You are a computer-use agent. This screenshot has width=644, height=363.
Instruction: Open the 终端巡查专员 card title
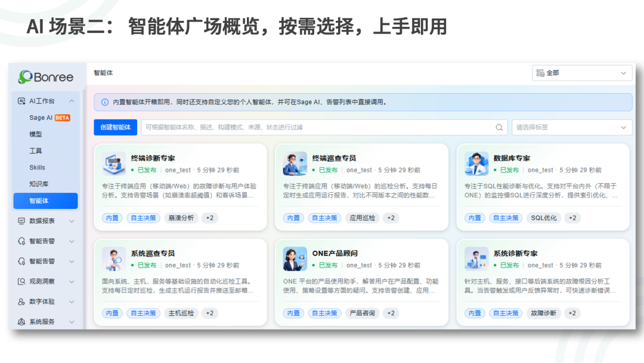[334, 158]
